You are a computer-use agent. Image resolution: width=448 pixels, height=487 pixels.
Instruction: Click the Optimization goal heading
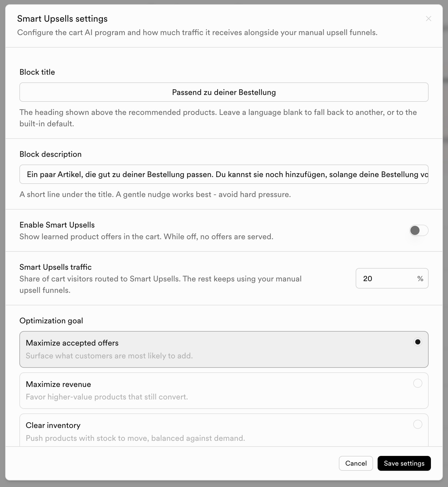(51, 321)
